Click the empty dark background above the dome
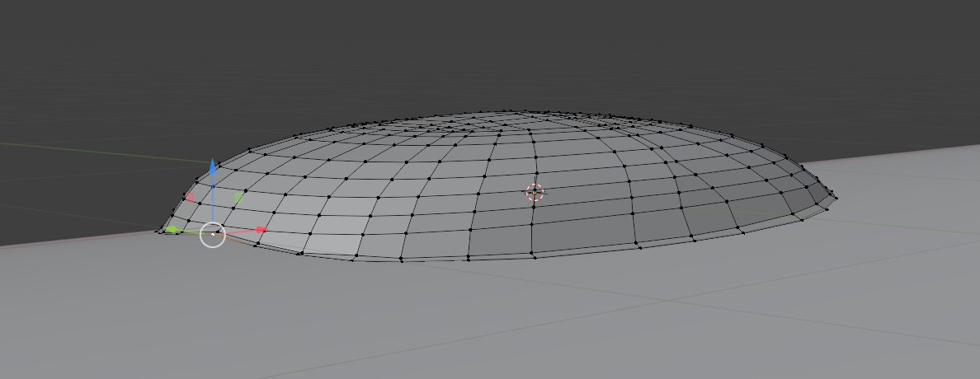The height and width of the screenshot is (379, 980). (x=495, y=49)
